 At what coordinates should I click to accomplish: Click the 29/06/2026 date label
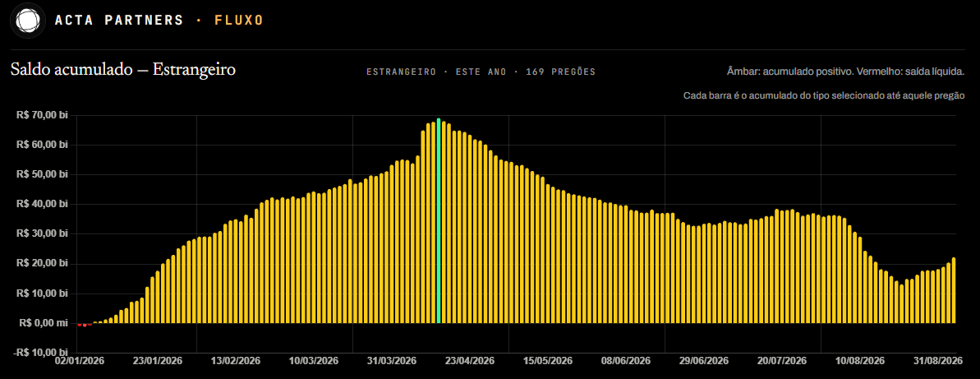(x=704, y=362)
